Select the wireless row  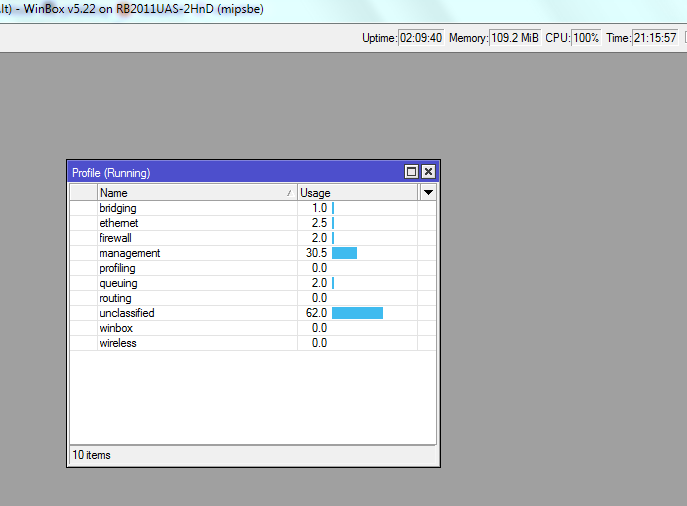pyautogui.click(x=253, y=343)
